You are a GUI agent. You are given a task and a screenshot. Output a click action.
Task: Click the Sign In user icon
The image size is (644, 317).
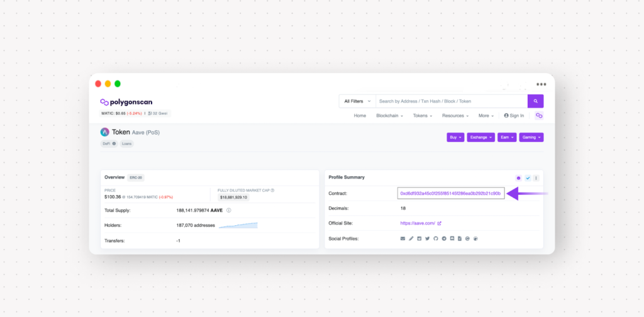click(506, 116)
